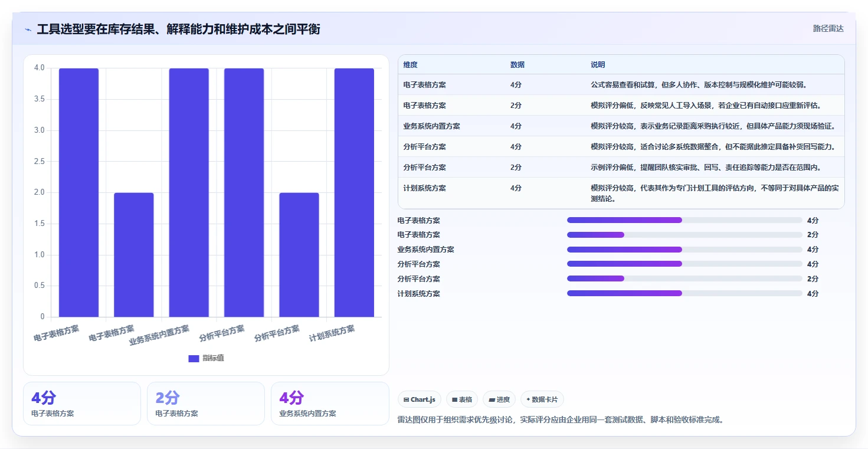This screenshot has width=868, height=449.
Task: Open the 业务系统内置方案 4分 data card
Action: tap(330, 404)
